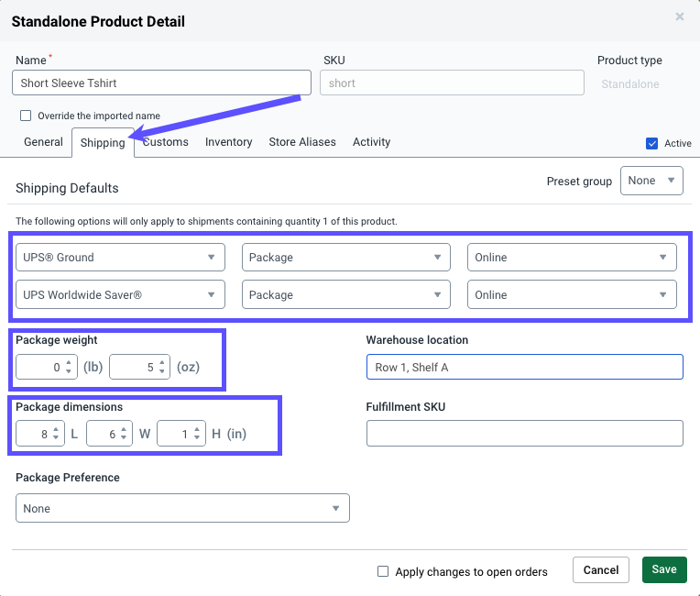Enable Apply changes to open orders
700x596 pixels.
click(x=383, y=571)
